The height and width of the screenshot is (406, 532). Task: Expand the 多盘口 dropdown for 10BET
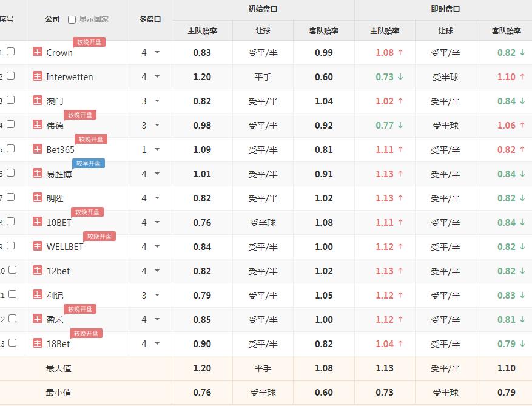point(157,222)
